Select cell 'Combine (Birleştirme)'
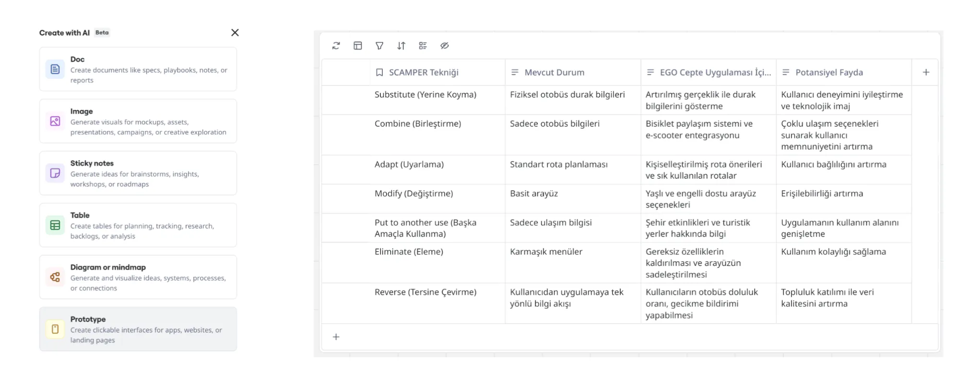The width and height of the screenshot is (980, 387). click(x=437, y=135)
